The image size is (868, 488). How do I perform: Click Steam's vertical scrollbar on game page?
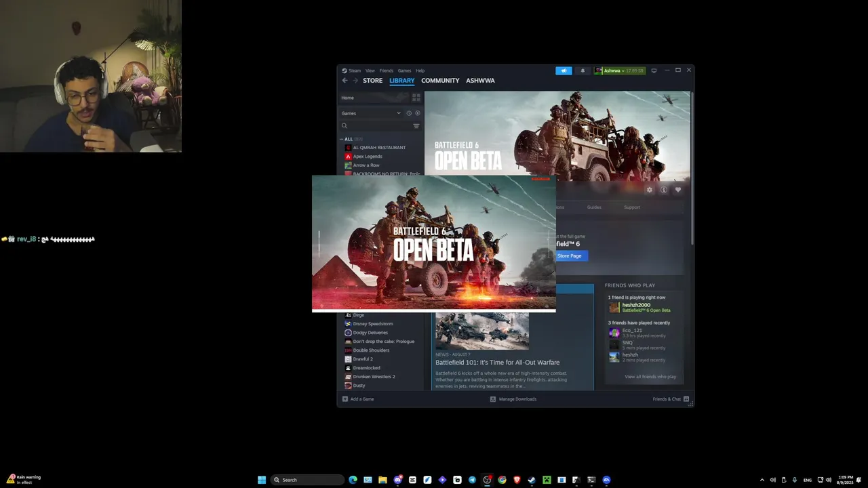click(692, 169)
